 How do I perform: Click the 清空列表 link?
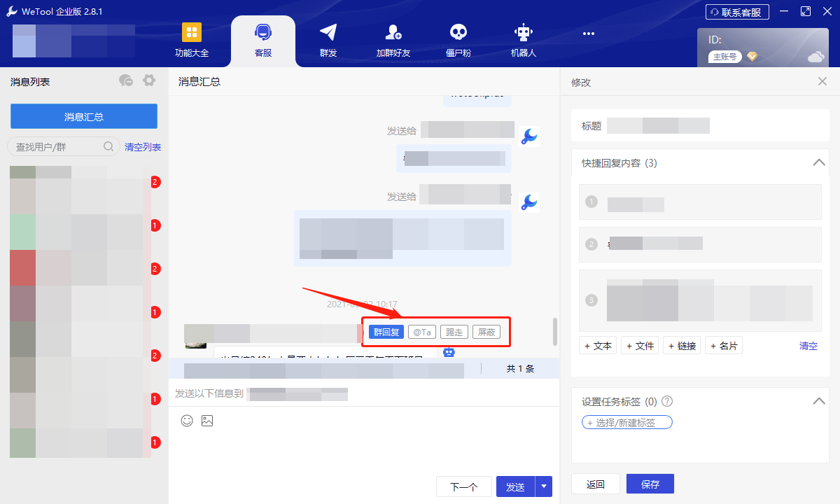143,147
